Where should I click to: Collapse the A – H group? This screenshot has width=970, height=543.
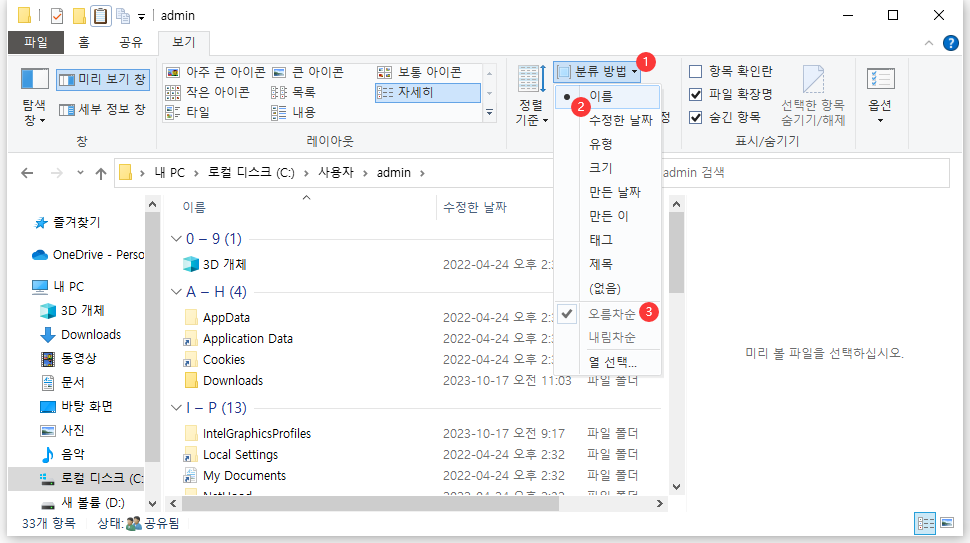click(176, 292)
